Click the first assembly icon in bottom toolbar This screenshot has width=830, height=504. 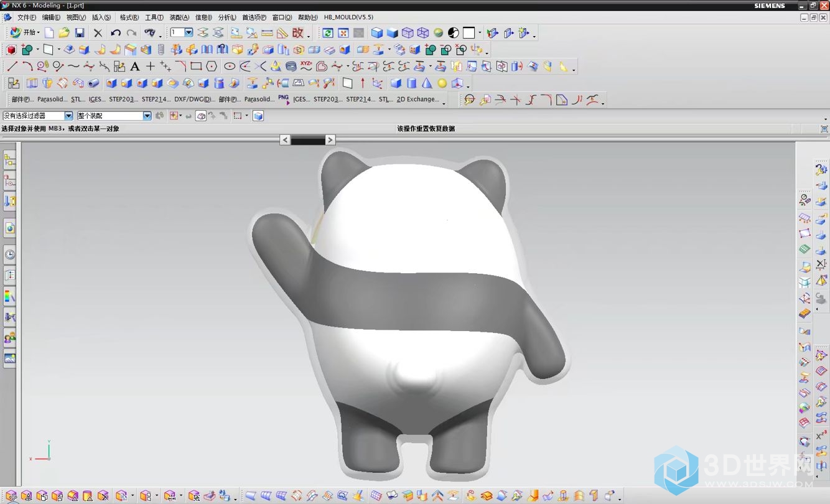coord(11,496)
